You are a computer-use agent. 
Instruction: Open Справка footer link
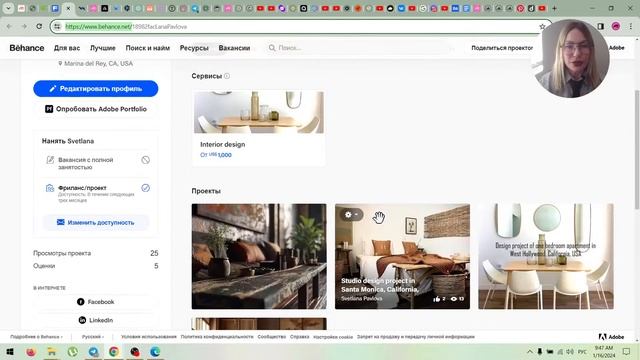(x=299, y=337)
